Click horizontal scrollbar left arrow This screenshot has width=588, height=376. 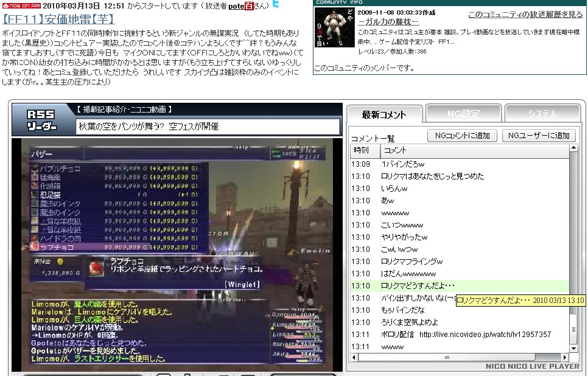pyautogui.click(x=354, y=357)
